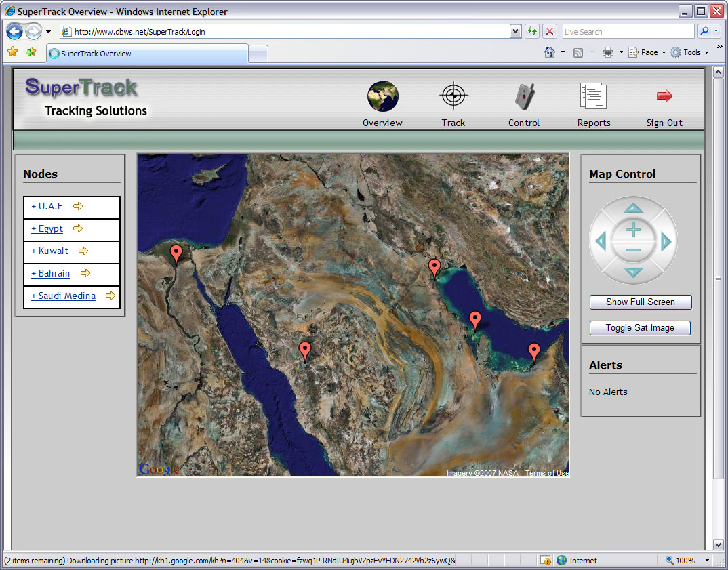
Task: Click the yellow arrow next to Bahrain
Action: [85, 273]
